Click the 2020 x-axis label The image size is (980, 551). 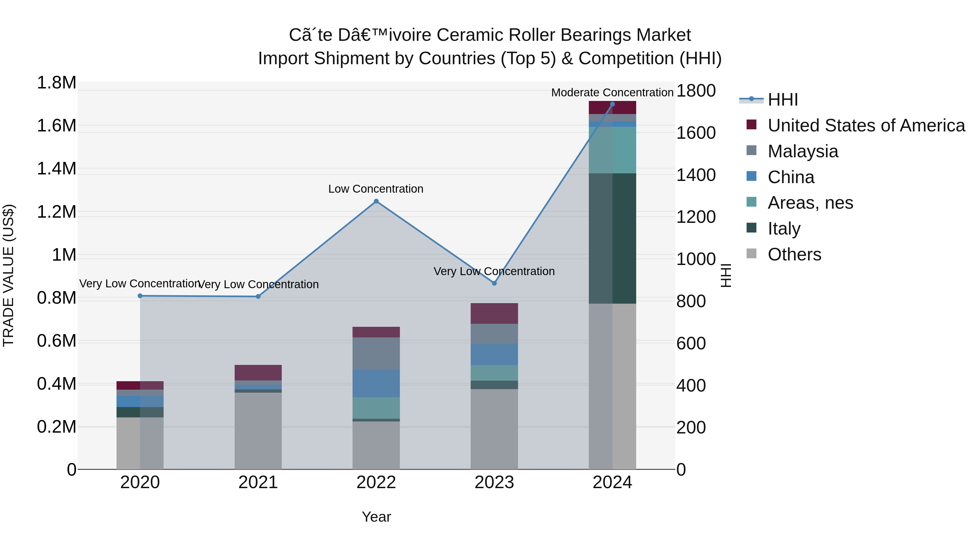140,482
